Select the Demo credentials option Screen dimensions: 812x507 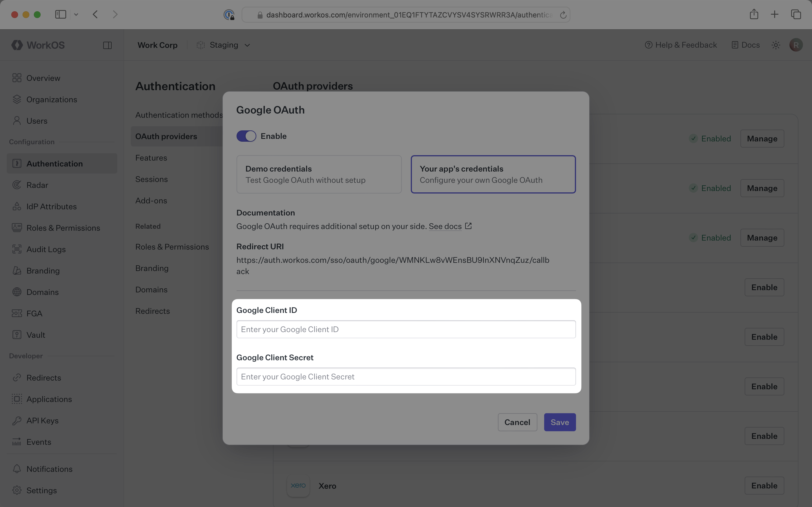click(318, 174)
